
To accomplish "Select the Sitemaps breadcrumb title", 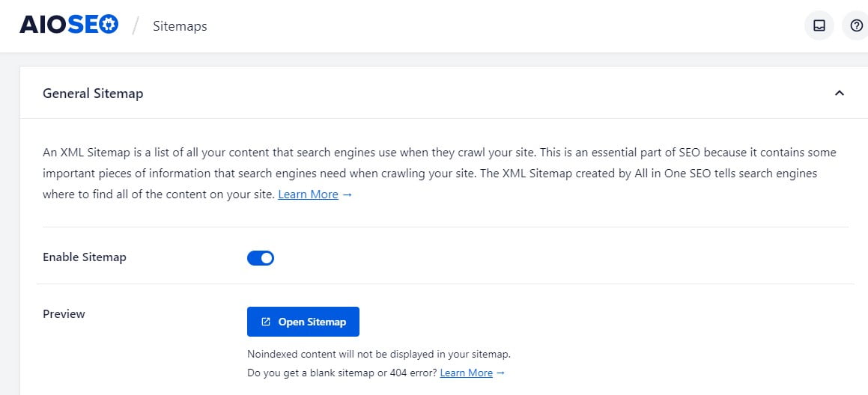I will (180, 26).
